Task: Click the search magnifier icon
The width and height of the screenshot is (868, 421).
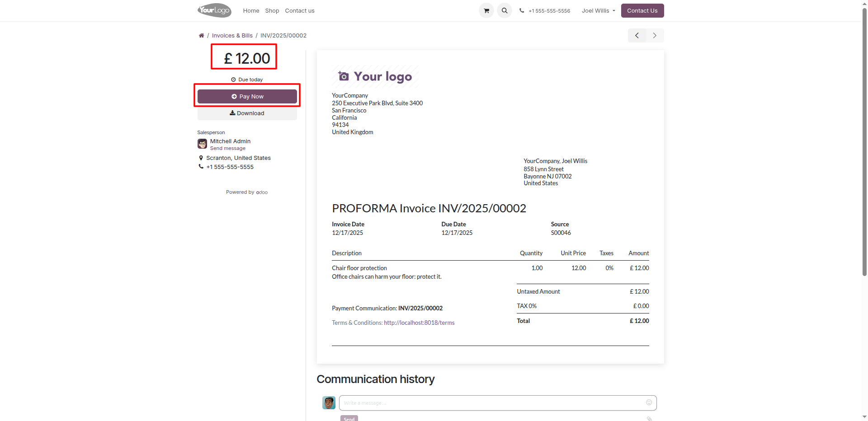Action: 504,10
